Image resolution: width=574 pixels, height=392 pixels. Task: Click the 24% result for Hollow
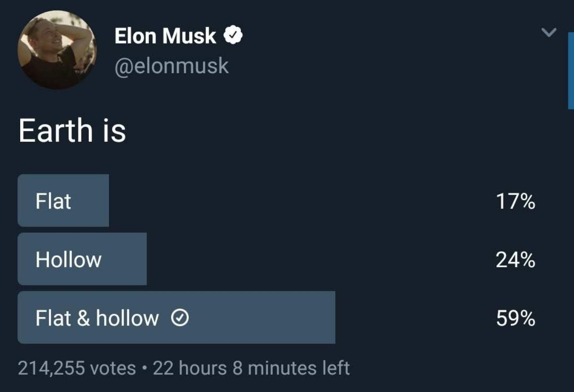pyautogui.click(x=515, y=260)
